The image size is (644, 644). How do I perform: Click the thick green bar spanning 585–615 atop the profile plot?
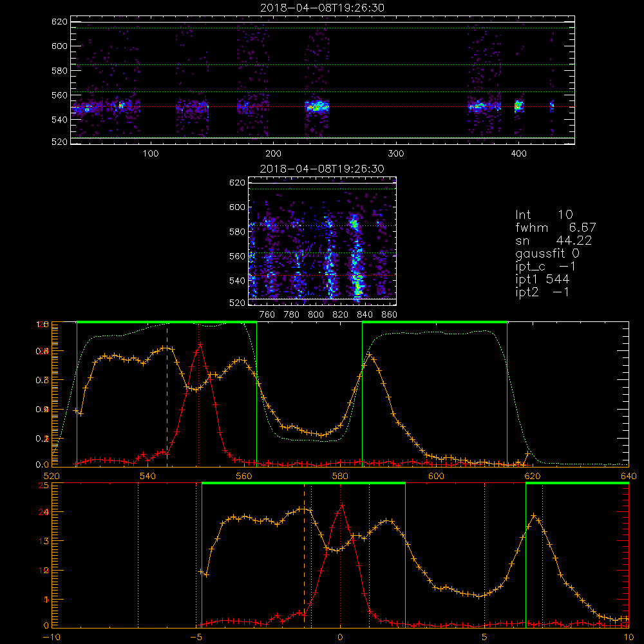click(x=435, y=323)
